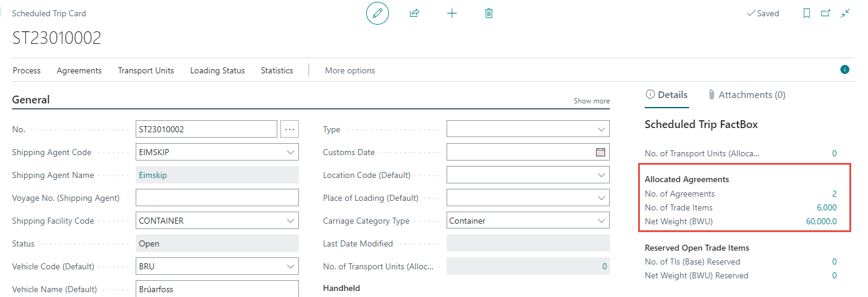Click the No. of Agreements value 2
The image size is (868, 297).
(834, 194)
